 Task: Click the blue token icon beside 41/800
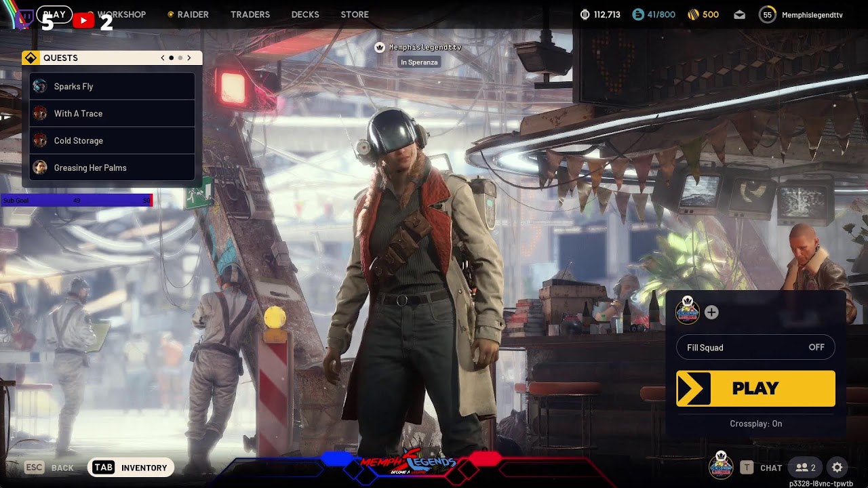click(x=637, y=14)
